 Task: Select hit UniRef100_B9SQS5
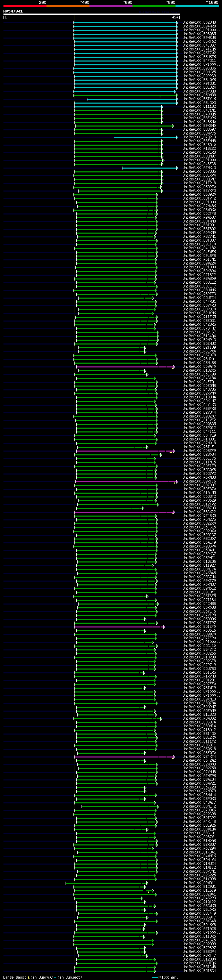pyautogui.click(x=199, y=34)
